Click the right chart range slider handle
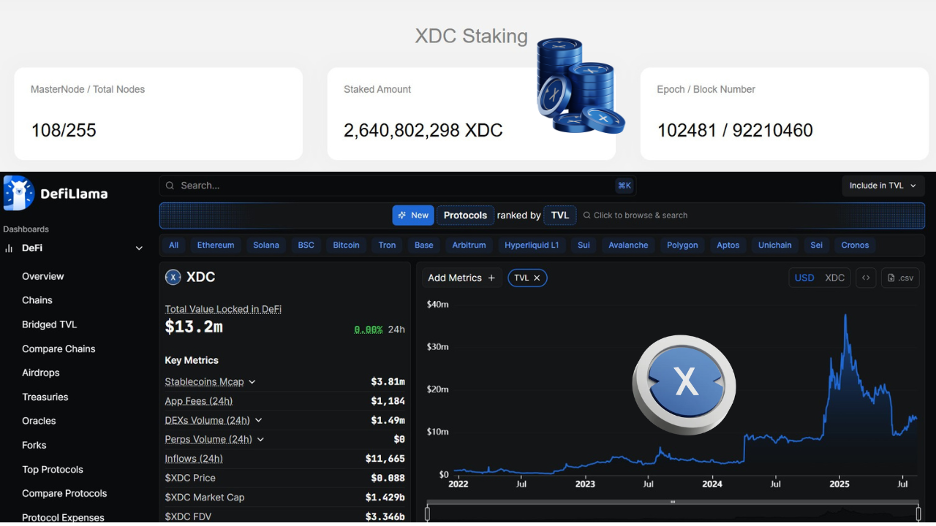Image resolution: width=936 pixels, height=526 pixels. pyautogui.click(x=918, y=513)
